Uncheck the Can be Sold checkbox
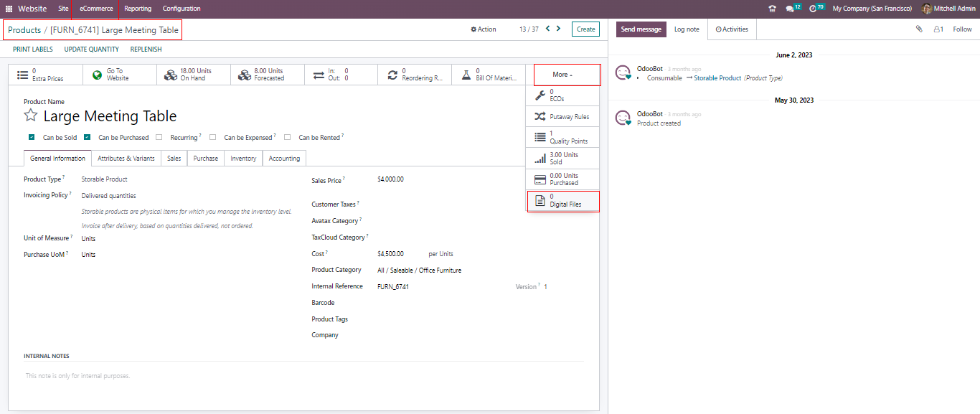The height and width of the screenshot is (414, 980). tap(32, 137)
